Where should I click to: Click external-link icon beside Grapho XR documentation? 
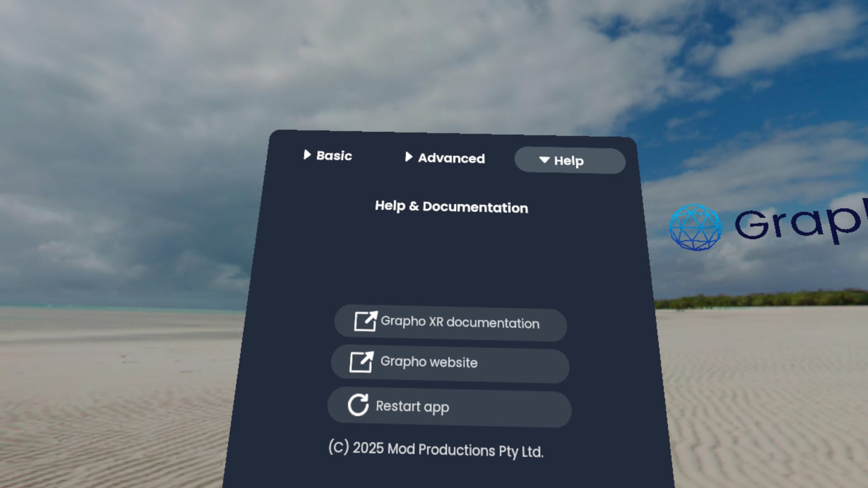pyautogui.click(x=365, y=321)
